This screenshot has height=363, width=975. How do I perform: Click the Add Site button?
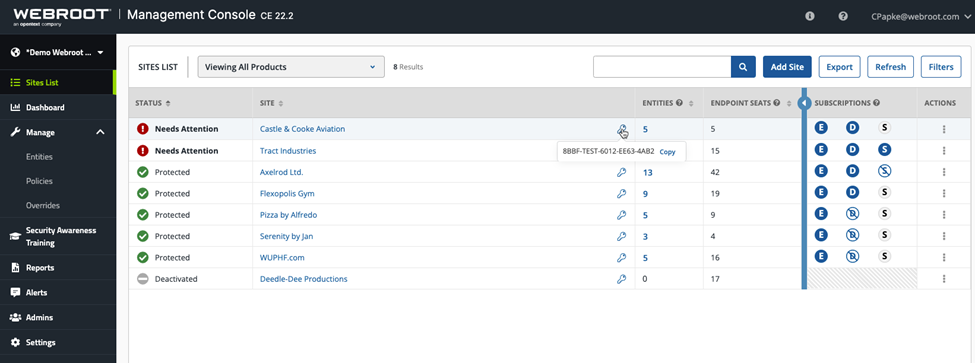point(787,67)
